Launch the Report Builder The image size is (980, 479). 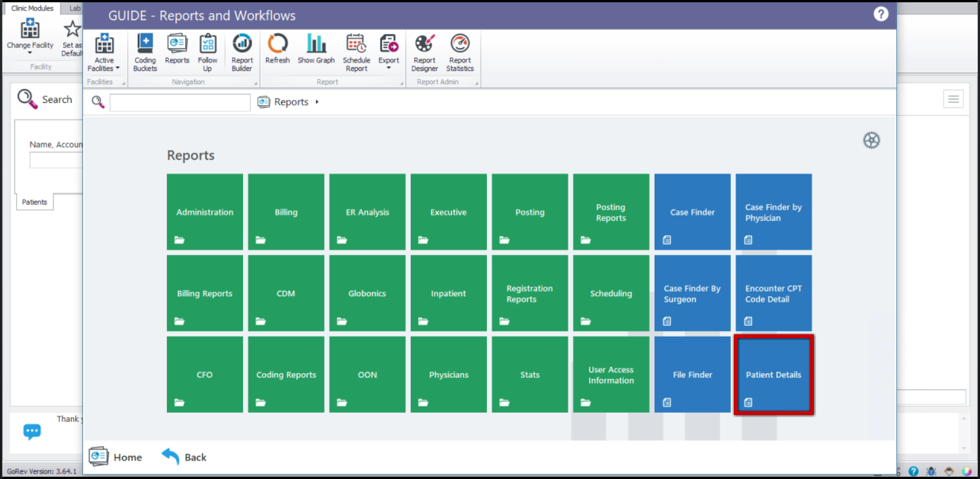242,53
